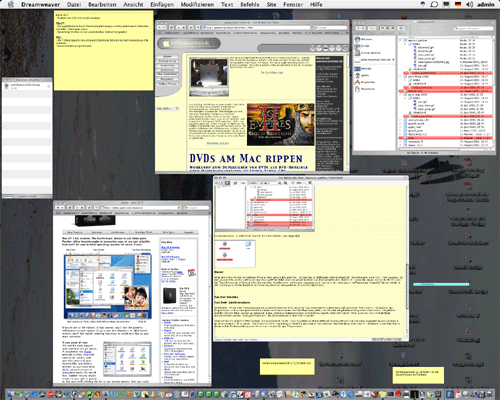Click the DVDs am Mac rippen headline
This screenshot has height=400, width=500.
(246, 158)
